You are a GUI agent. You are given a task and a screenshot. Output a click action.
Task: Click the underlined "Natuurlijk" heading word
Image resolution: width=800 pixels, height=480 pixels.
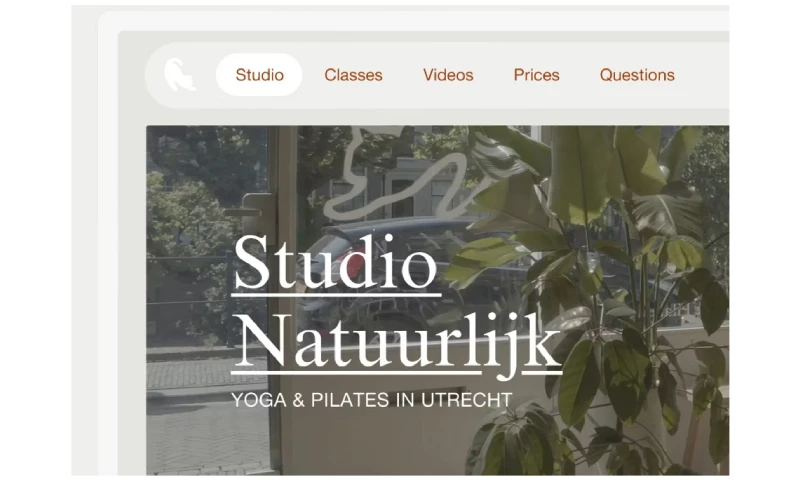pyautogui.click(x=397, y=341)
